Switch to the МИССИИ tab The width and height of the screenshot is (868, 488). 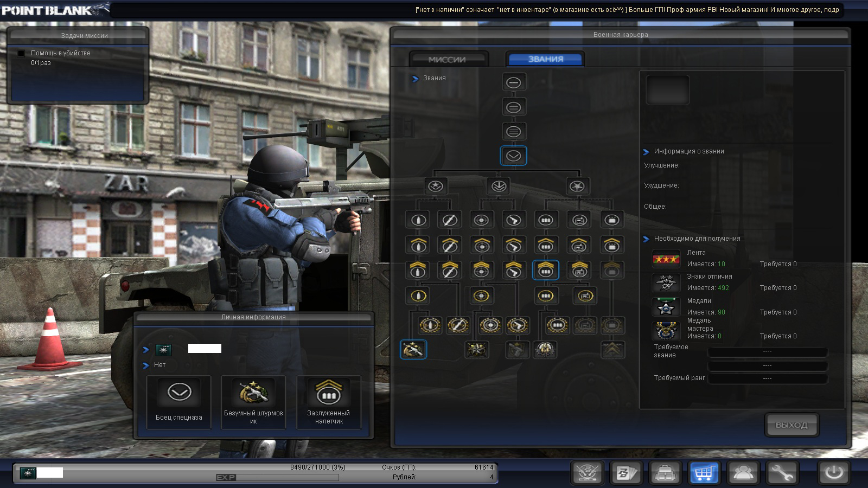click(448, 59)
